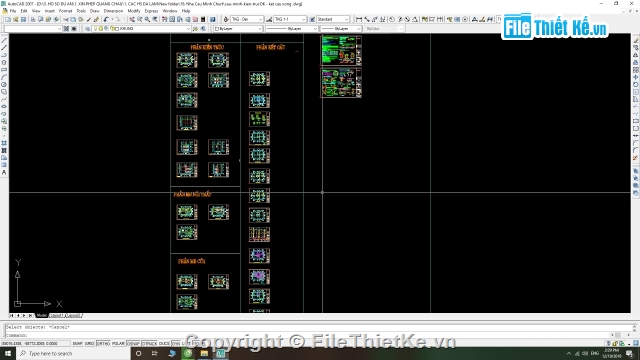
Task: Click the Save icon in the toolbar
Action: pos(23,19)
